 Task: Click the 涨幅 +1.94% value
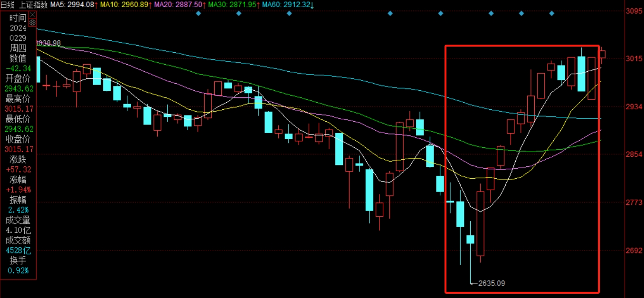(x=18, y=190)
